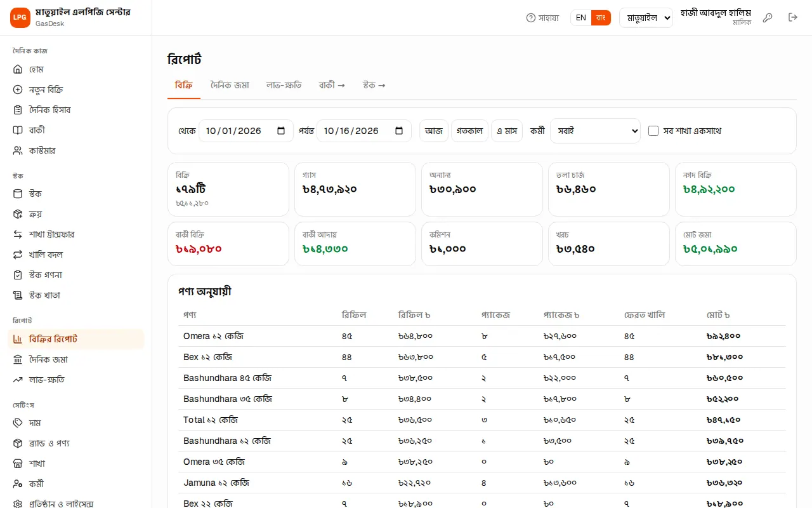Click the key icon in header
812x508 pixels.
(x=768, y=18)
